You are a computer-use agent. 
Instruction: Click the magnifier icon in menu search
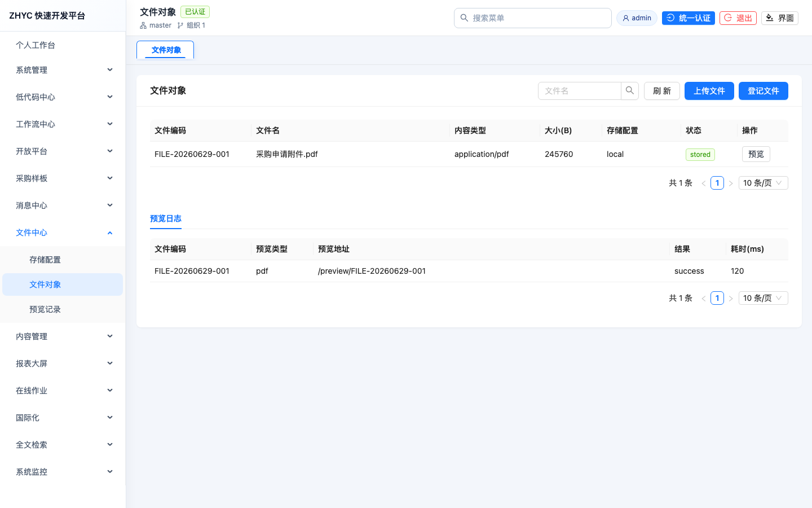tap(464, 18)
